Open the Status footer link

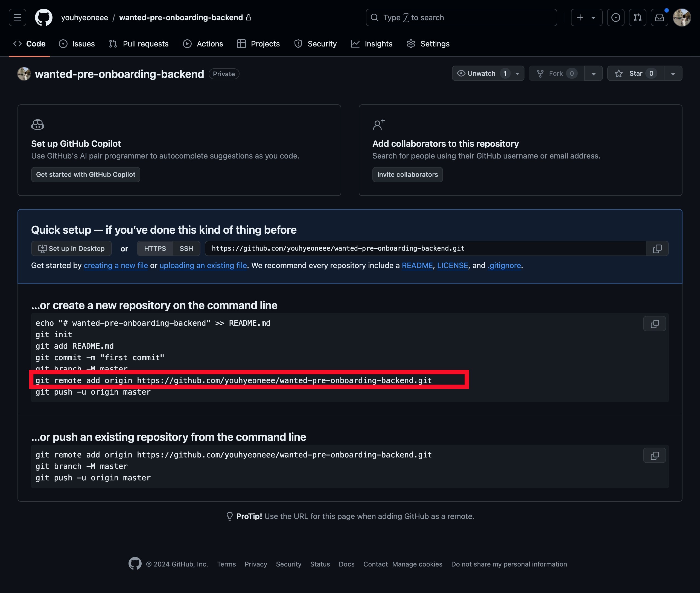[x=320, y=564]
